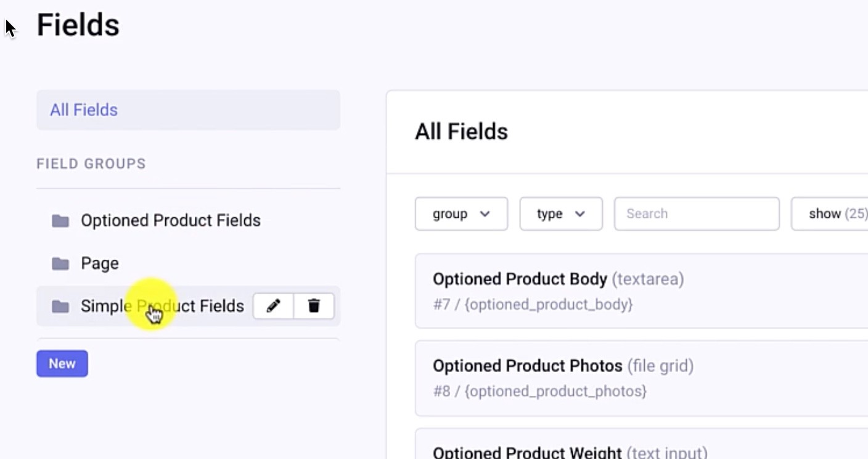This screenshot has height=459, width=868.
Task: Select the Simple Product Fields group
Action: pos(123,305)
